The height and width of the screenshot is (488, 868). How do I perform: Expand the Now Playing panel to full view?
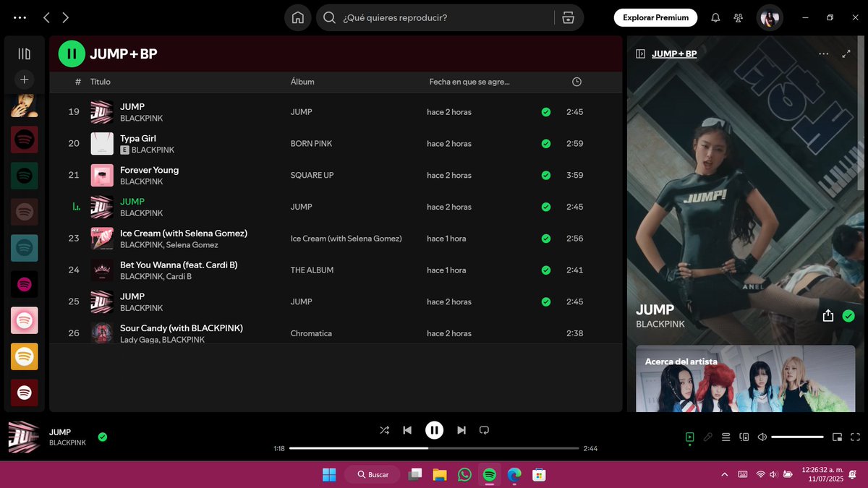pos(846,53)
